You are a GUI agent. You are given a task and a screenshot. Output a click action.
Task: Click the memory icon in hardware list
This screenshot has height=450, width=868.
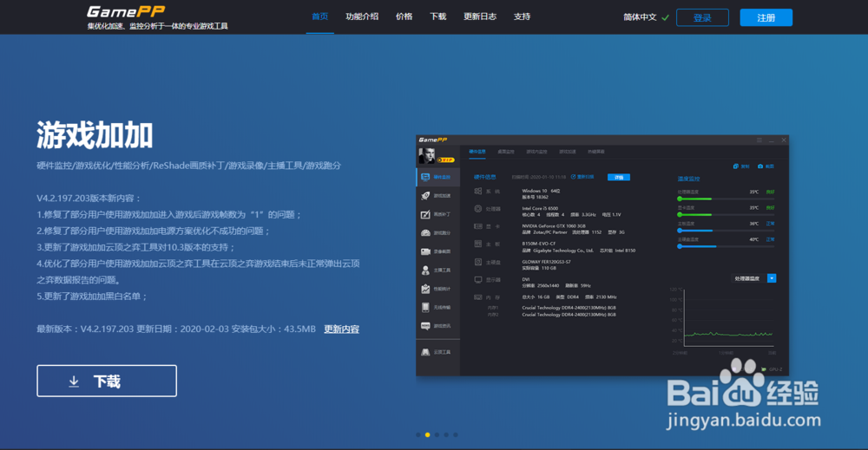point(477,297)
